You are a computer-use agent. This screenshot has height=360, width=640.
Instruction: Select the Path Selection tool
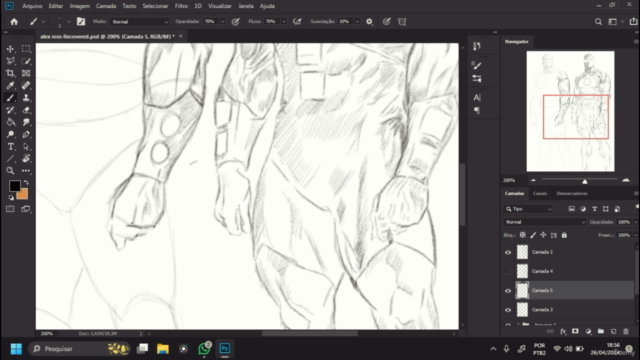[26, 147]
